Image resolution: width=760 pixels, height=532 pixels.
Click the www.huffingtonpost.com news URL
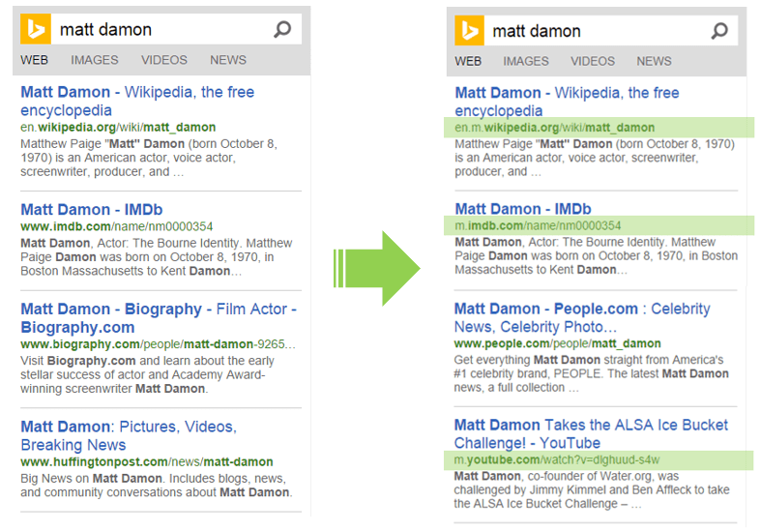147,462
